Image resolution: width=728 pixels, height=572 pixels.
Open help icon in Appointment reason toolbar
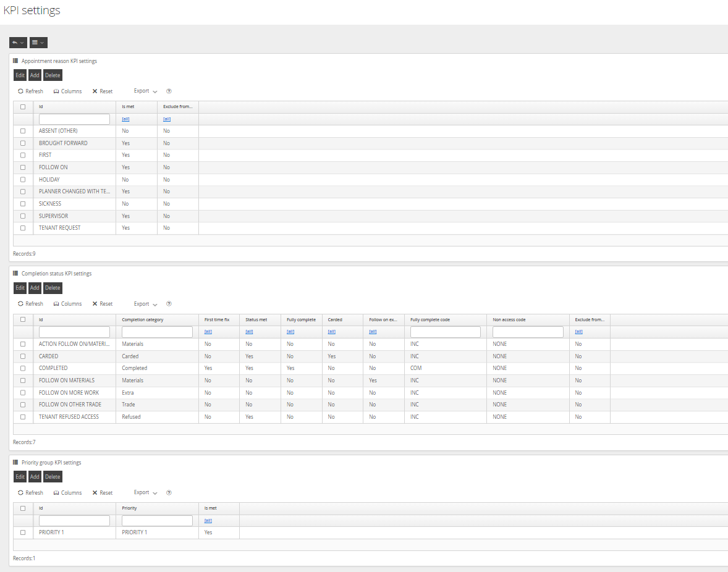[x=169, y=91]
